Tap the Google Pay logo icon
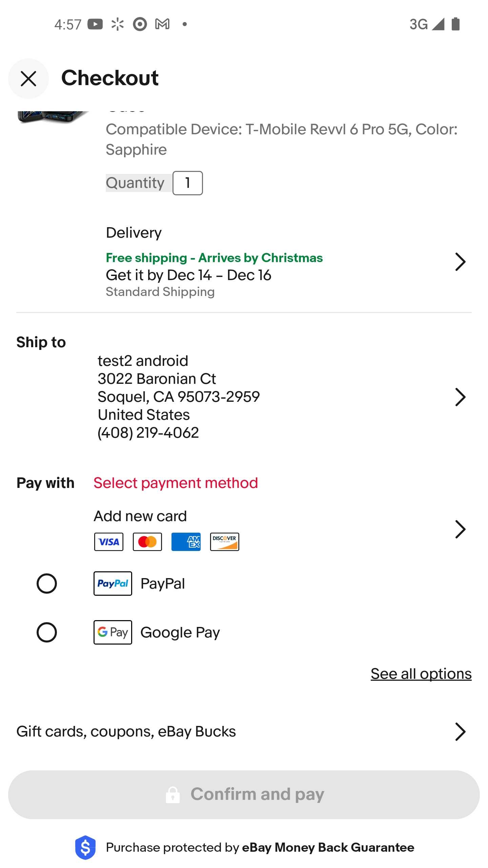The height and width of the screenshot is (868, 488). coord(113,632)
